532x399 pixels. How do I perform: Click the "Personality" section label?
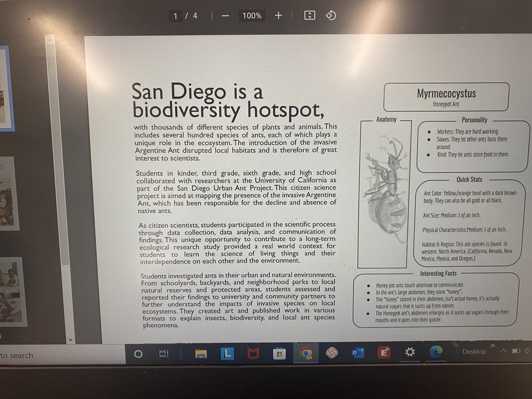(475, 120)
